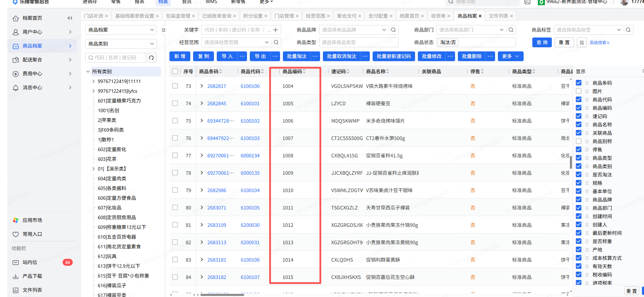This screenshot has width=644, height=297.
Task: Open the 零售 top menu
Action: pos(116,2)
